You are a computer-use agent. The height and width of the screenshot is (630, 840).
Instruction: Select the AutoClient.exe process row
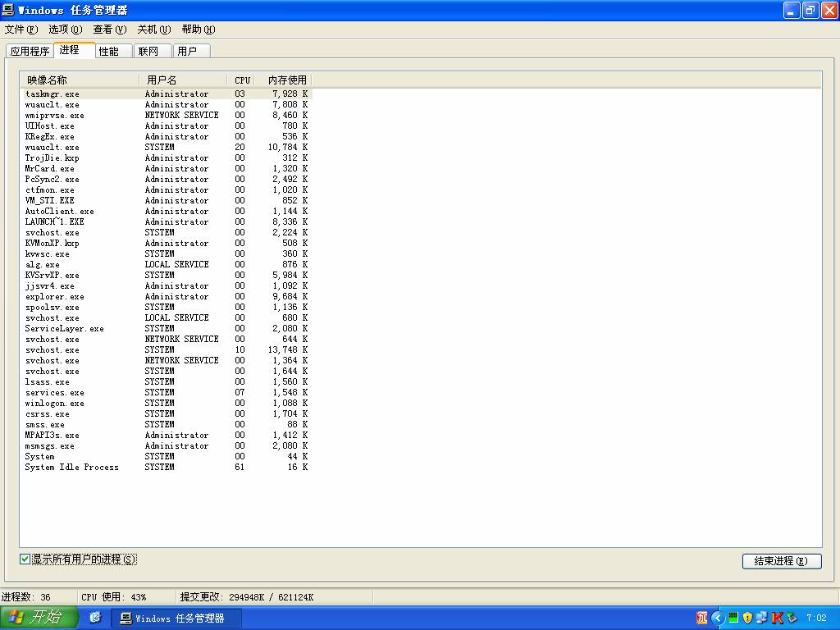167,211
